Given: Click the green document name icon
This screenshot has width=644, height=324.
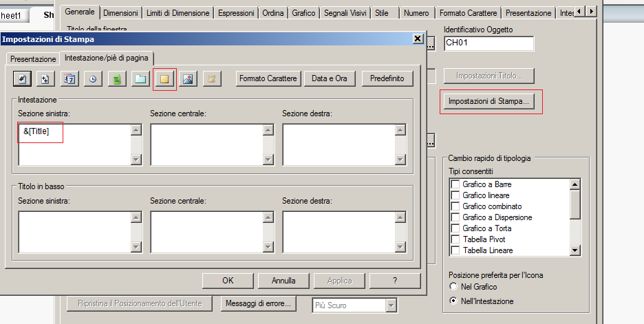Looking at the screenshot, I should pos(117,78).
